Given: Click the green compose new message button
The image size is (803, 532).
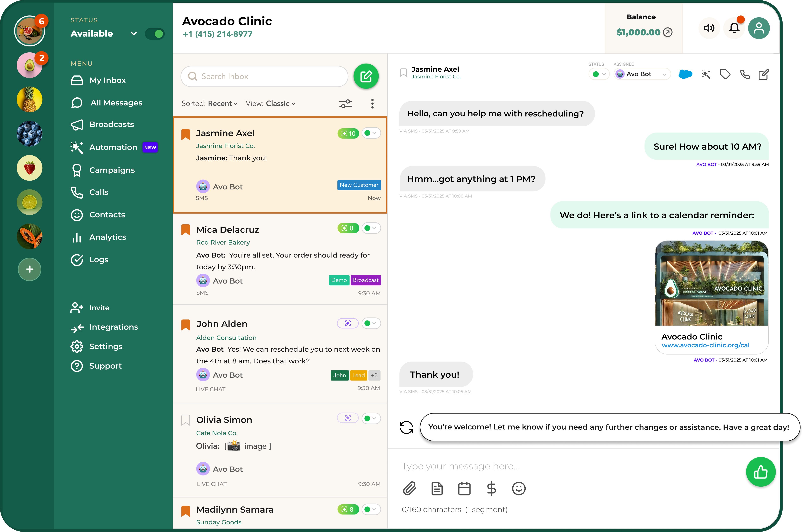Looking at the screenshot, I should pos(366,76).
